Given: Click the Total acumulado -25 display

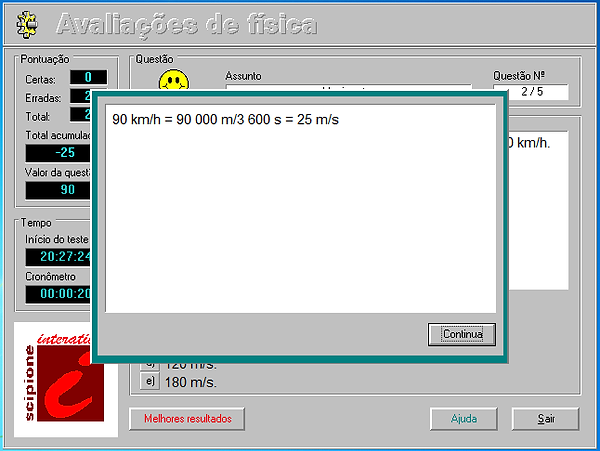Looking at the screenshot, I should click(58, 153).
